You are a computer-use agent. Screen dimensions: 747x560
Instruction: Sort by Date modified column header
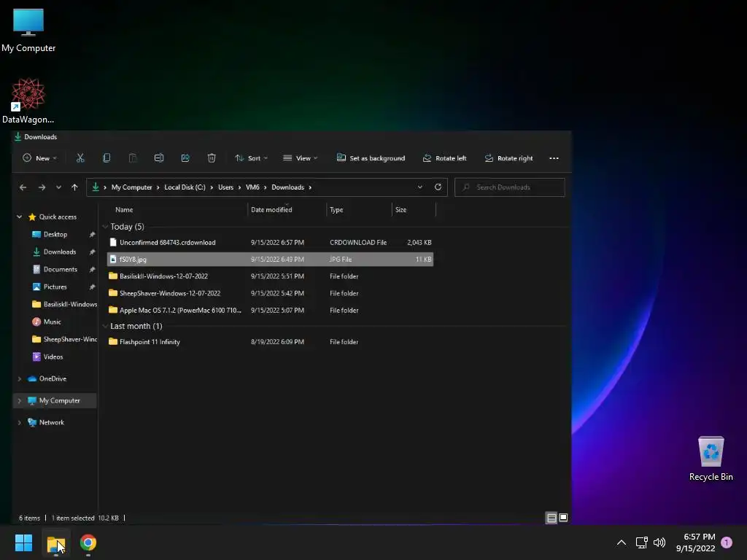pos(271,209)
